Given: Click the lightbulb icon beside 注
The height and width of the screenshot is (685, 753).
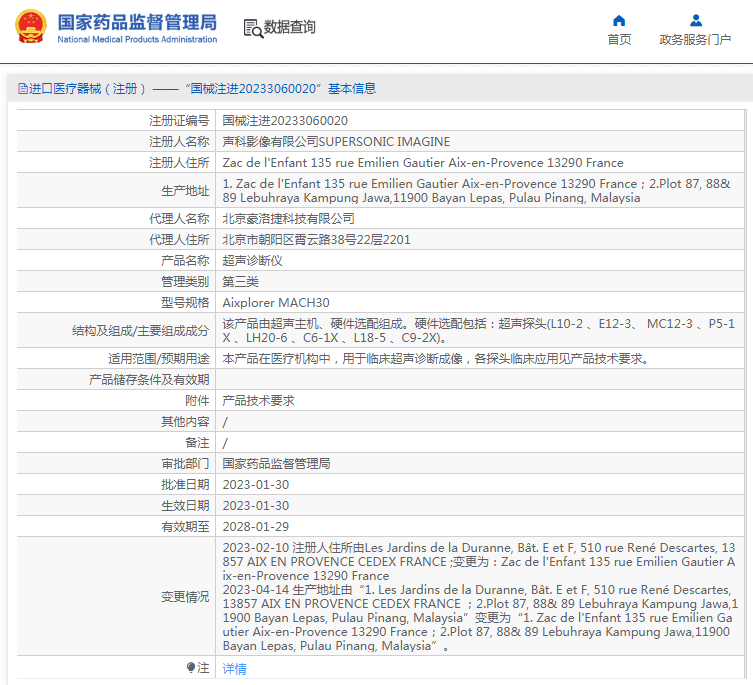Looking at the screenshot, I should (191, 667).
